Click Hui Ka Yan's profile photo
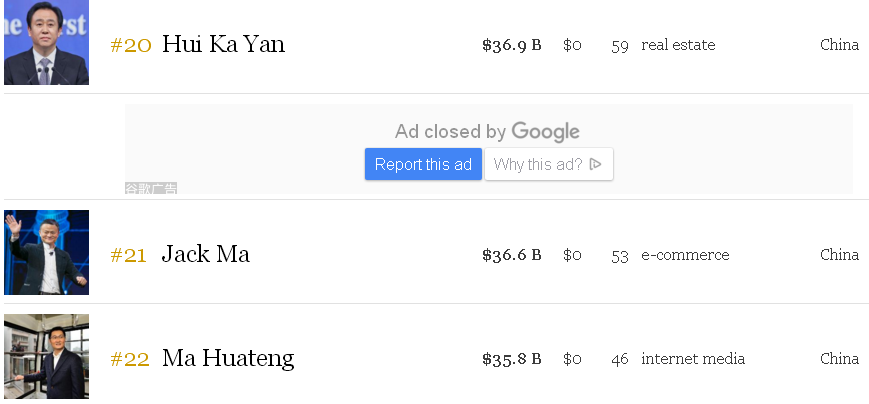The height and width of the screenshot is (404, 869). pos(46,42)
